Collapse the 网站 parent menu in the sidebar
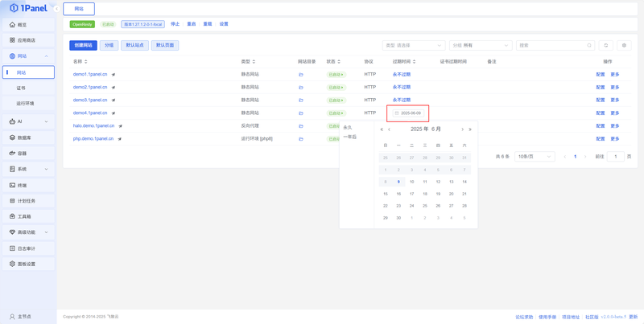 click(x=28, y=55)
